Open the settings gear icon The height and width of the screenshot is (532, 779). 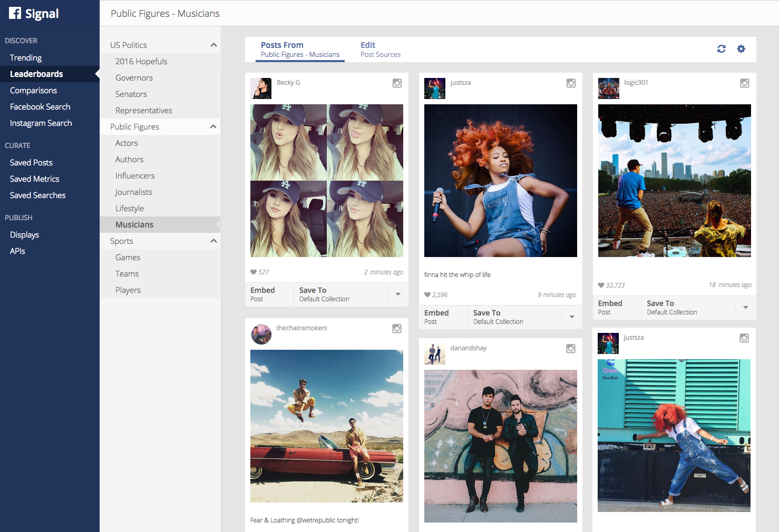(741, 49)
